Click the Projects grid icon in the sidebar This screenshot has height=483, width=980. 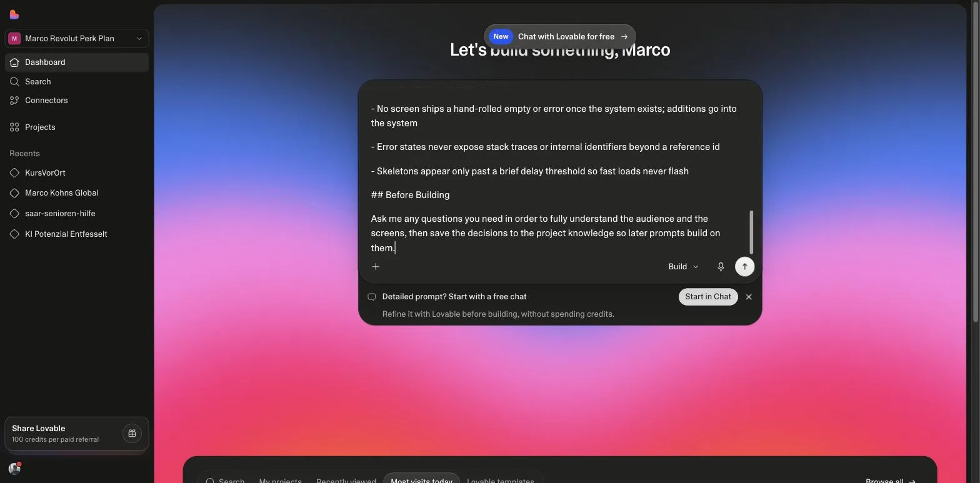click(x=14, y=127)
